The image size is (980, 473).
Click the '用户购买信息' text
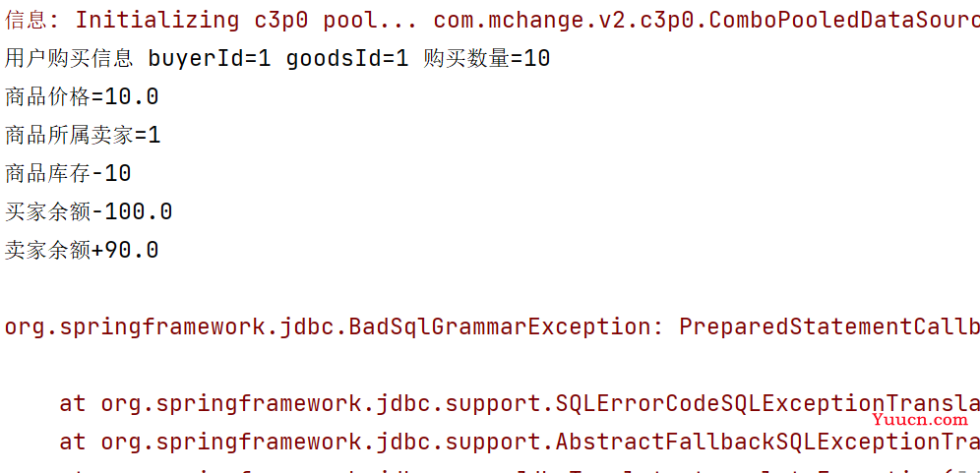(69, 59)
